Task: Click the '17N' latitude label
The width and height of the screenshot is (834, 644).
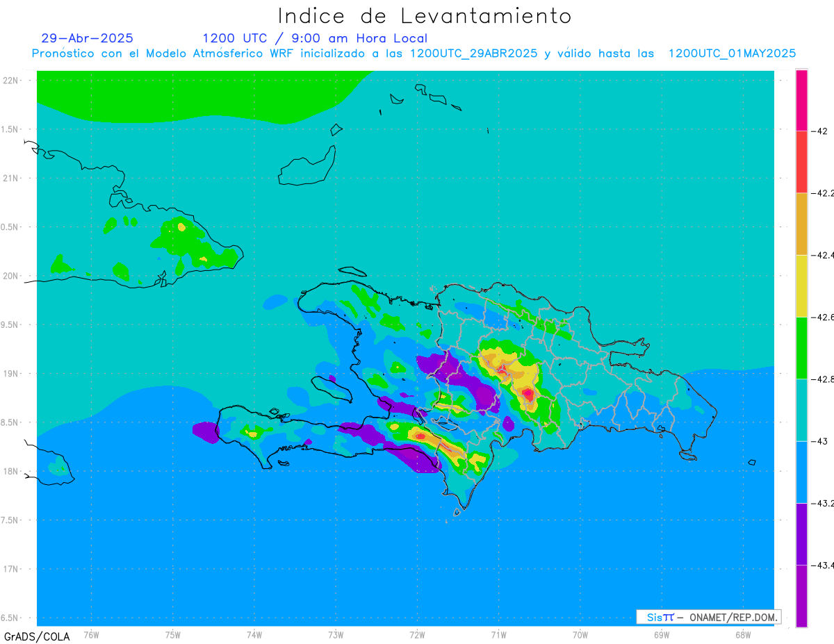Action: click(10, 569)
